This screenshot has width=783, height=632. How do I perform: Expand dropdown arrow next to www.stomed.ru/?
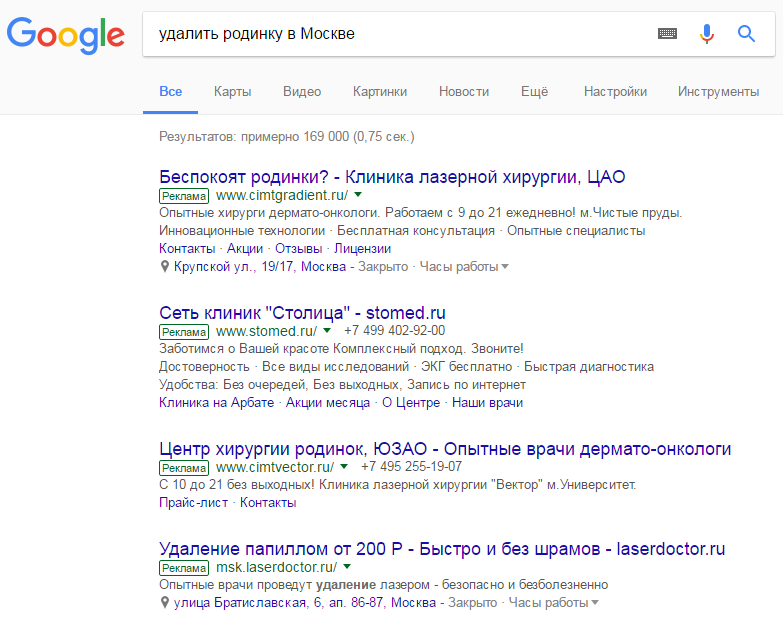click(327, 330)
